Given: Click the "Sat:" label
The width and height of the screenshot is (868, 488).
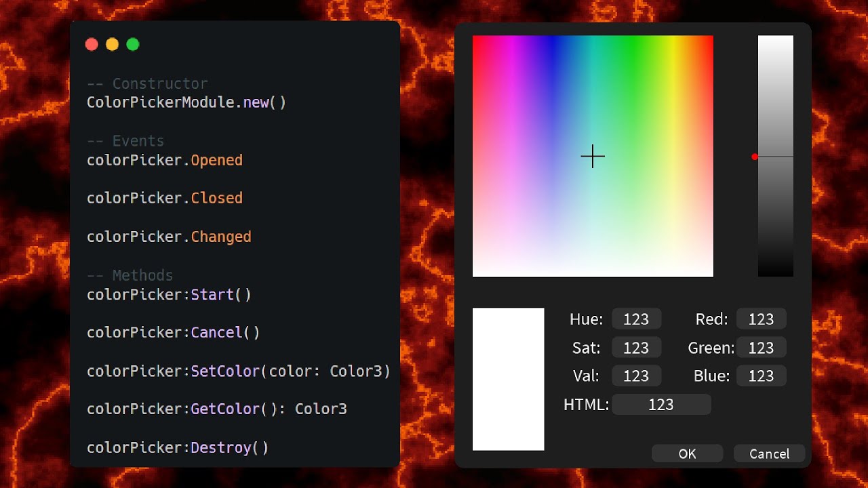Looking at the screenshot, I should (x=586, y=348).
